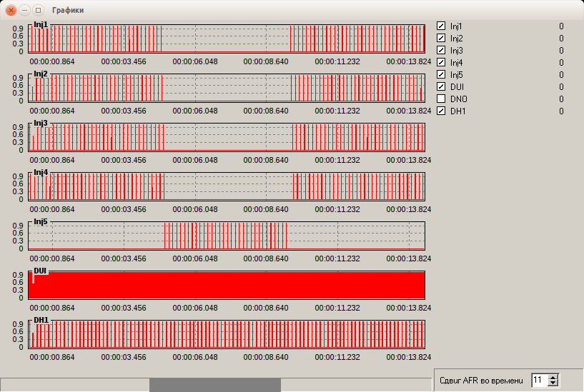Image resolution: width=584 pixels, height=392 pixels.
Task: Increase AFR shift with up arrow
Action: coord(553,377)
